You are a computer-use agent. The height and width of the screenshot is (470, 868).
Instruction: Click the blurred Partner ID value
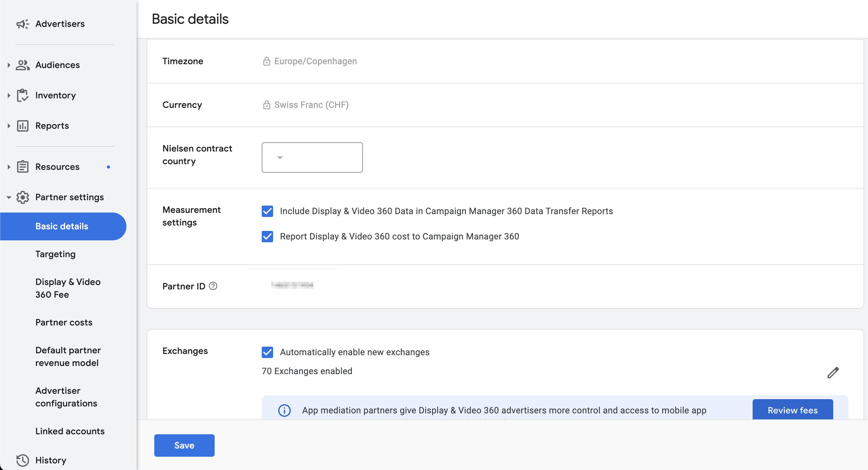coord(292,285)
